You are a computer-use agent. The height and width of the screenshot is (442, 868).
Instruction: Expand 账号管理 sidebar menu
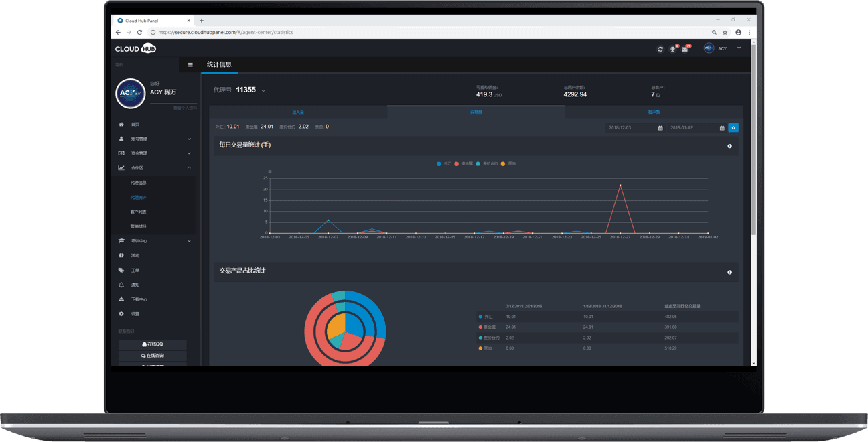(x=154, y=139)
